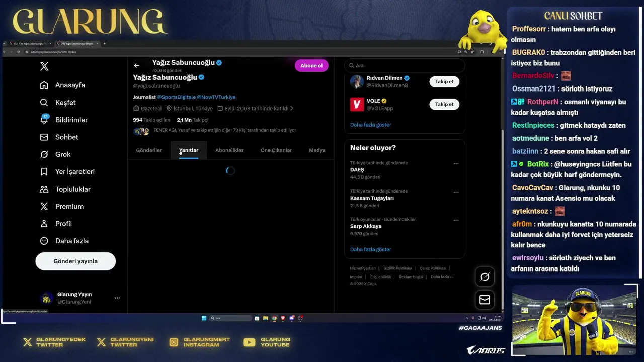The width and height of the screenshot is (644, 362).
Task: Open the @SportsDigitale mention link
Action: click(x=176, y=97)
